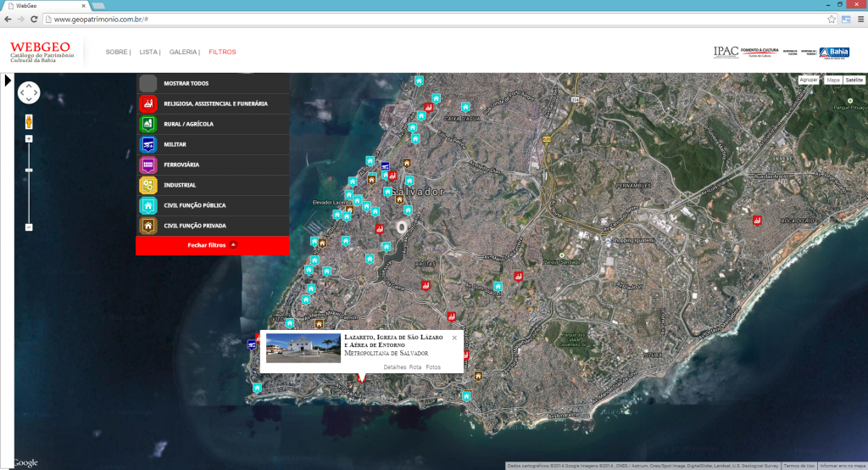The image size is (868, 470).
Task: Open the GALERIA menu item
Action: 183,52
